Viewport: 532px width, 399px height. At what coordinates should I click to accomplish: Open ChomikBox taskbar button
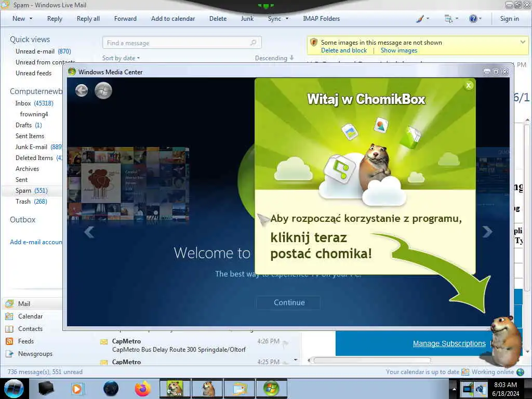pyautogui.click(x=175, y=389)
